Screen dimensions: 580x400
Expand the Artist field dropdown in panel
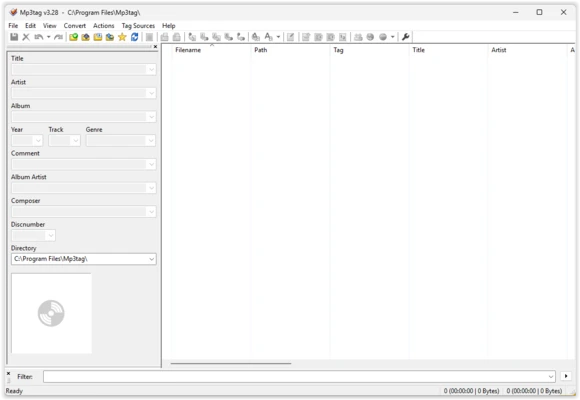[x=151, y=93]
